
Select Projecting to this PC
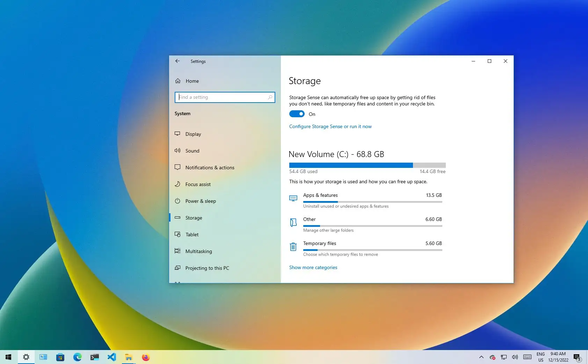click(207, 268)
